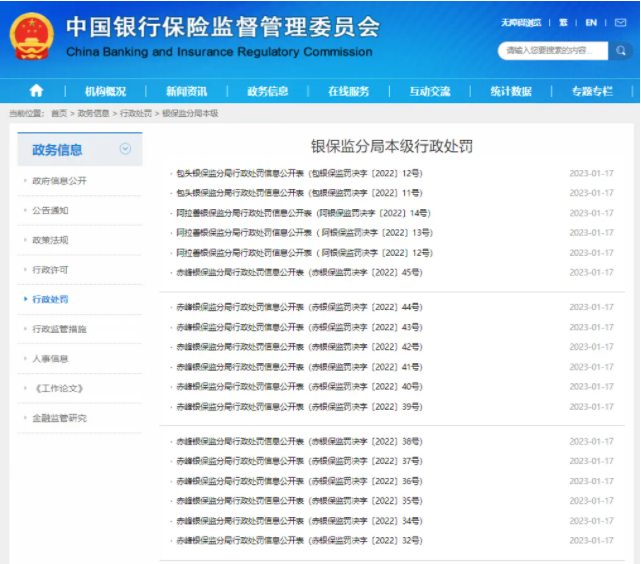641x564 pixels.
Task: Click the search magnifier button
Action: [621, 51]
